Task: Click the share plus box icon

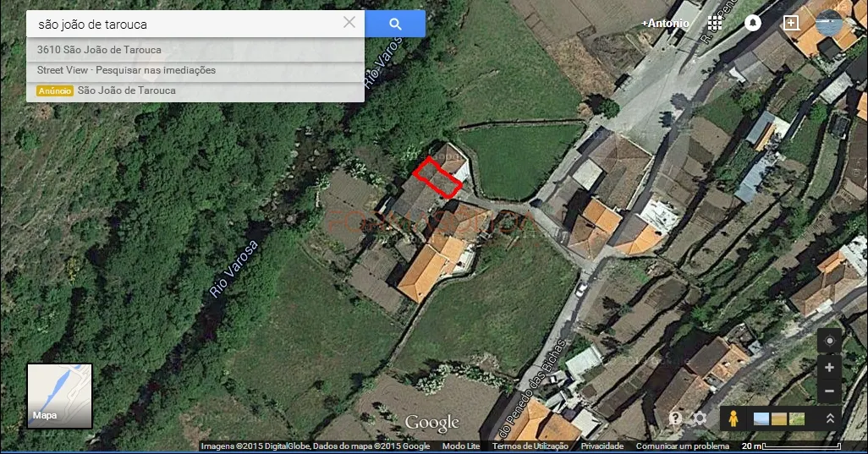Action: click(x=791, y=23)
